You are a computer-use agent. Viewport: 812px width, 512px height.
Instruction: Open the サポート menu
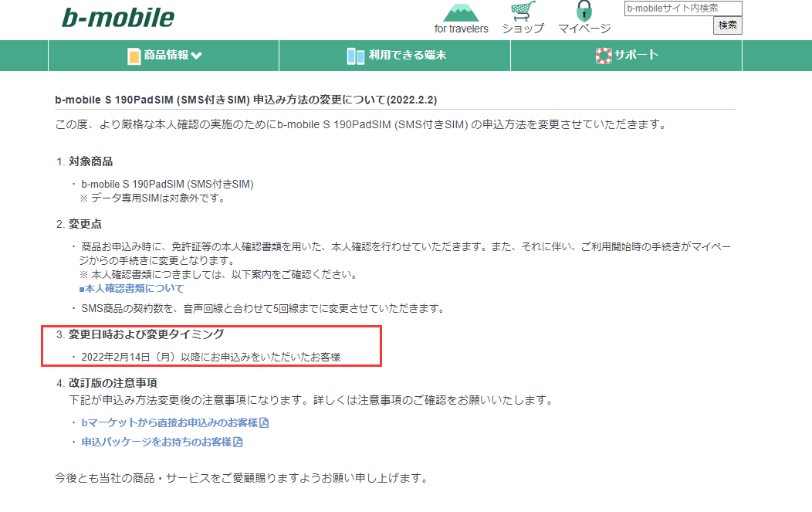pyautogui.click(x=626, y=56)
